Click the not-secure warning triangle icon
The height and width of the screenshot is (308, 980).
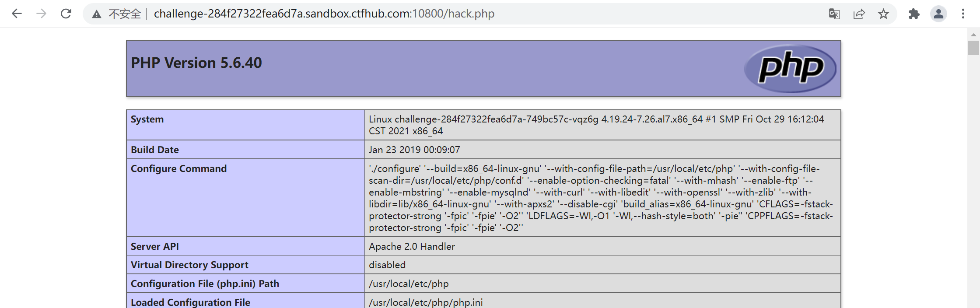pyautogui.click(x=97, y=14)
